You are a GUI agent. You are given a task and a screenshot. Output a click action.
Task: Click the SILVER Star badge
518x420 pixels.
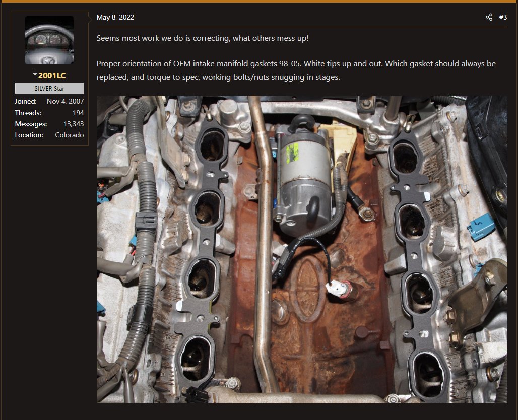point(49,89)
